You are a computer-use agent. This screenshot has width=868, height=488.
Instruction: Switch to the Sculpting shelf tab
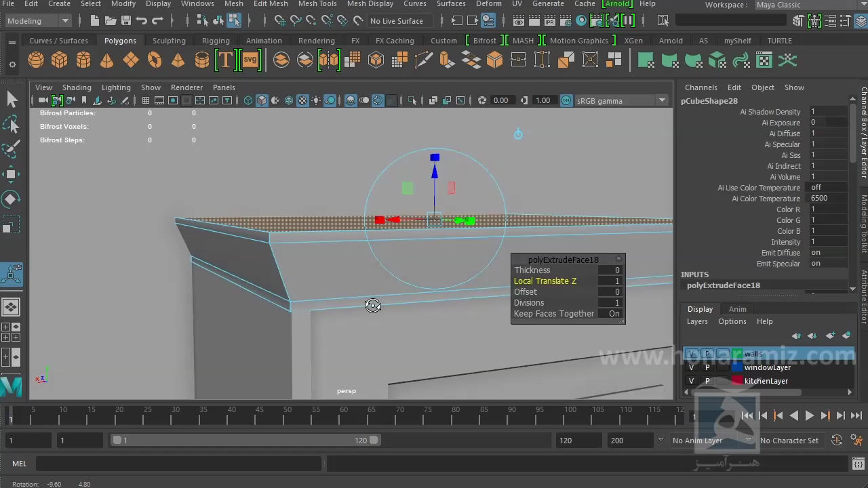169,41
